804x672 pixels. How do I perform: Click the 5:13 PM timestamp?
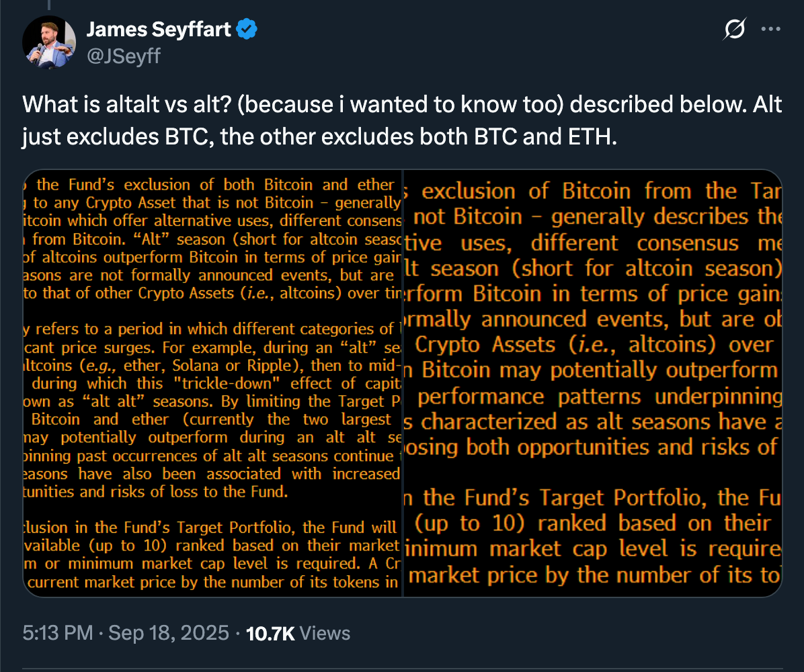[x=57, y=633]
